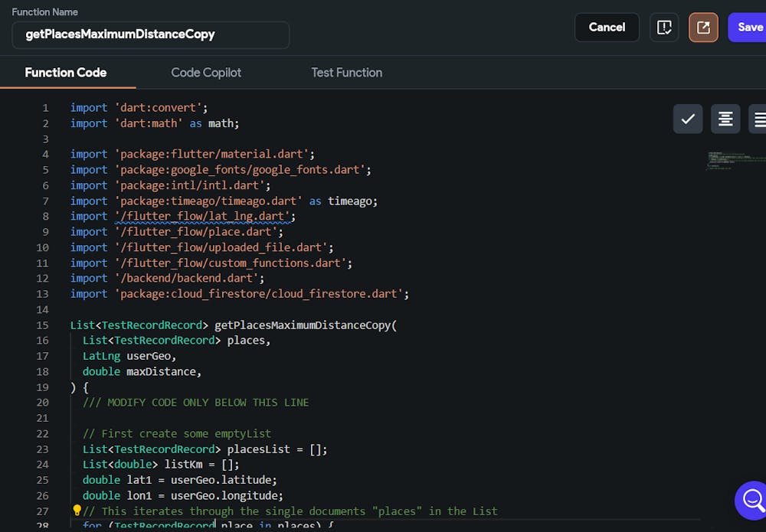Open the purple search bubble icon
The width and height of the screenshot is (766, 532).
(752, 501)
